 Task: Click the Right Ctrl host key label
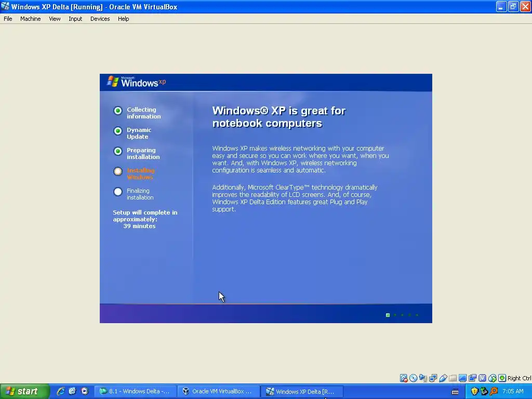520,378
